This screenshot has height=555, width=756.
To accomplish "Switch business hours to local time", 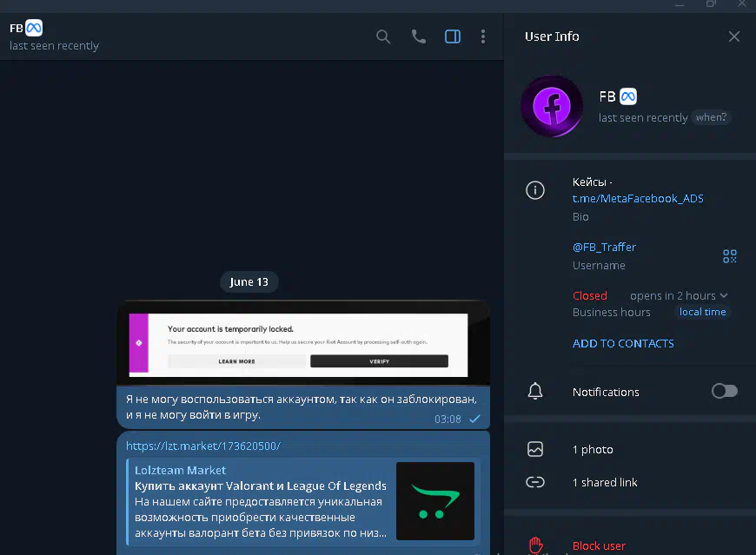I will coord(702,312).
